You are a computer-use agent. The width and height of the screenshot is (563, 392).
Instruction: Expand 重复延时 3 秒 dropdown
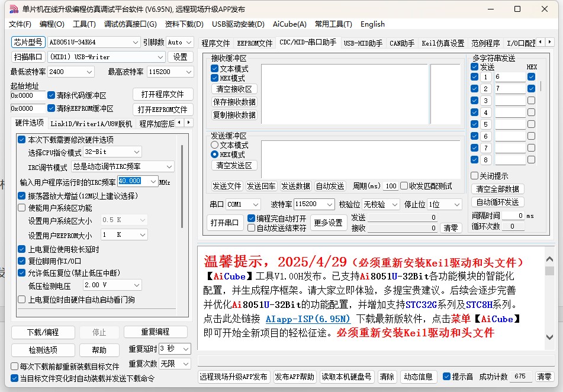186,349
